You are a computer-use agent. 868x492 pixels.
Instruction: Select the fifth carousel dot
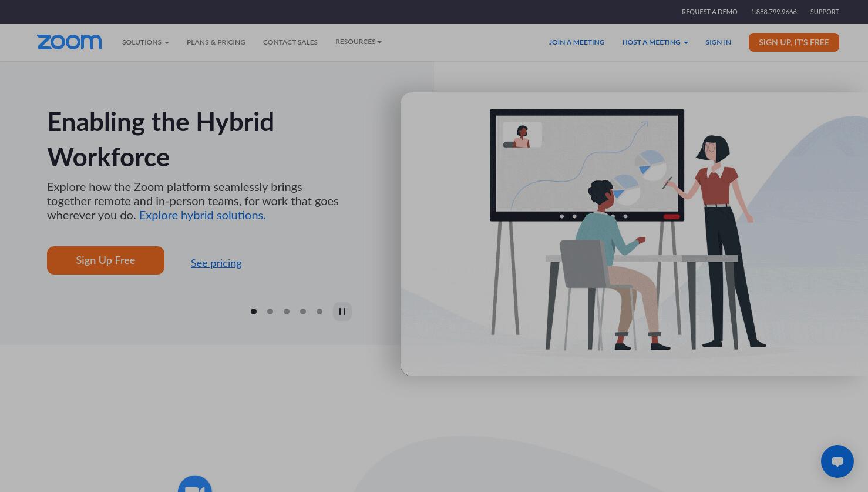[319, 312]
